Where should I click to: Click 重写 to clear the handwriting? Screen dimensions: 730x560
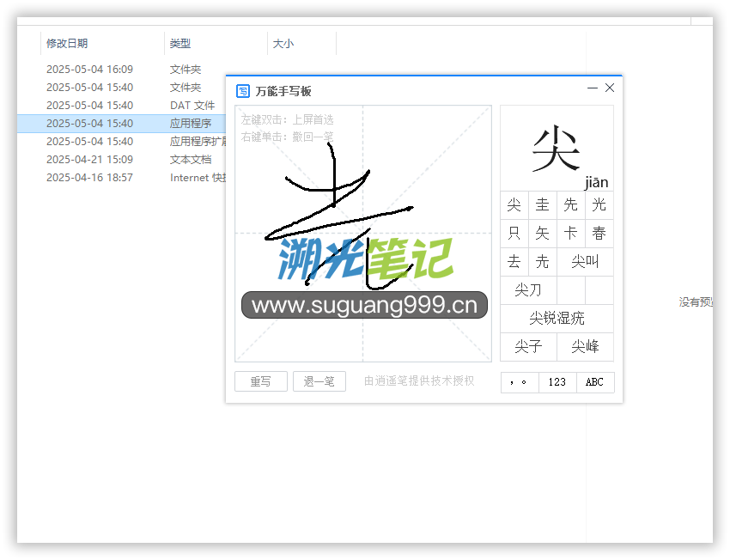click(x=261, y=381)
